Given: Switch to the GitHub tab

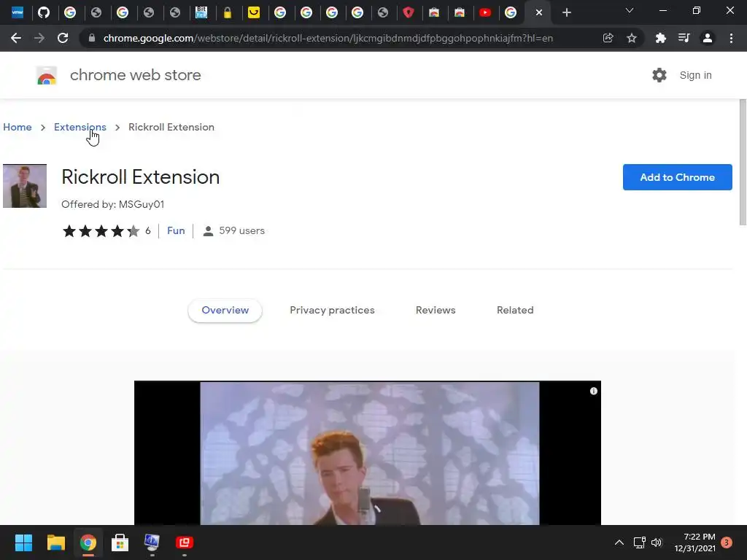Looking at the screenshot, I should click(x=44, y=12).
